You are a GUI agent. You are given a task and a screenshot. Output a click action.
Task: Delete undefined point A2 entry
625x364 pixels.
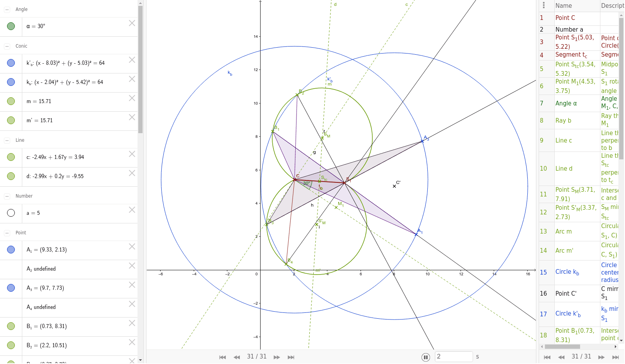click(132, 266)
